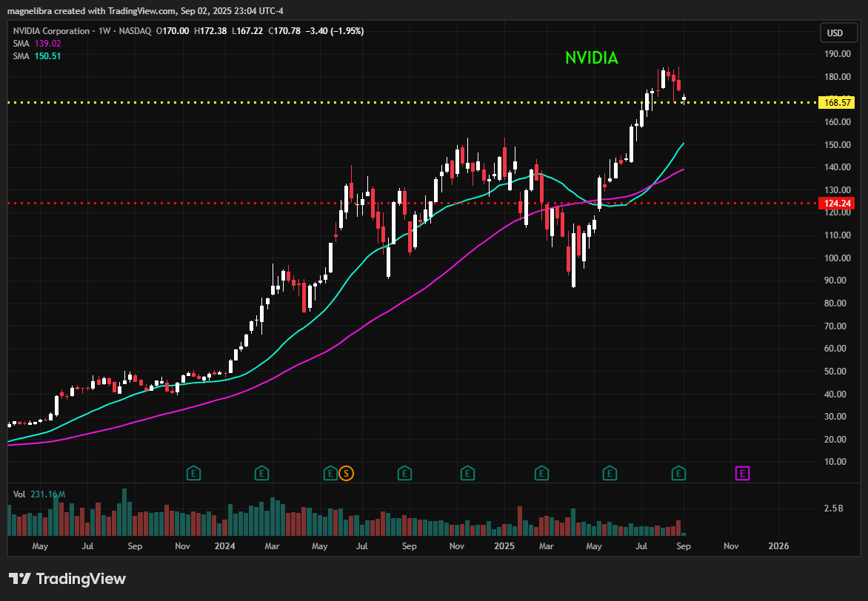Click the earnings marker near September 2025
Screen dimensions: 868x601
click(x=678, y=473)
